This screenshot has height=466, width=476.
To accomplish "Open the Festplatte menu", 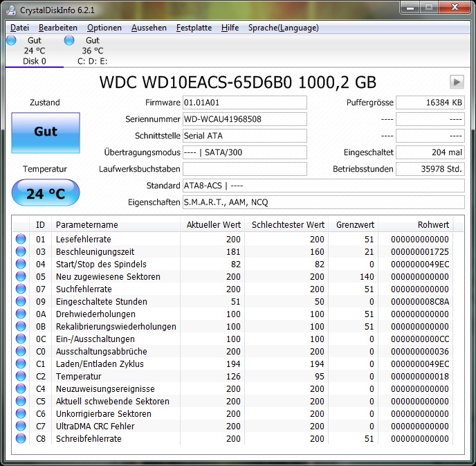I will click(x=194, y=28).
